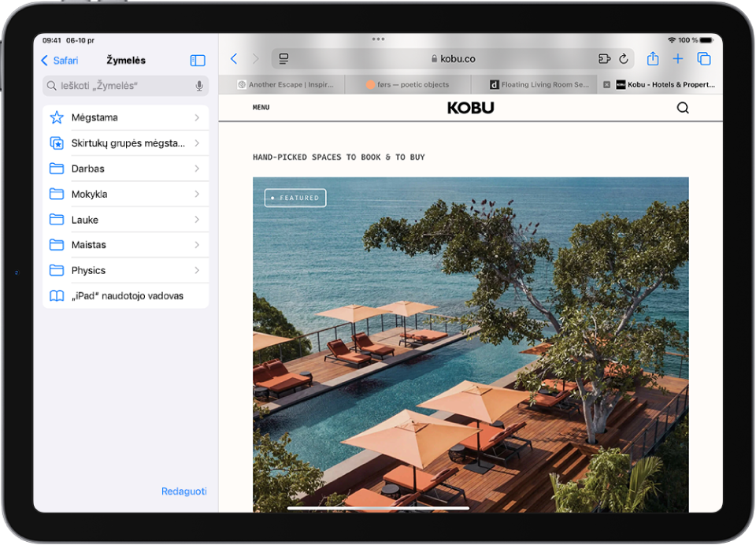Click the Žymelės panel title
756x545 pixels.
[126, 61]
